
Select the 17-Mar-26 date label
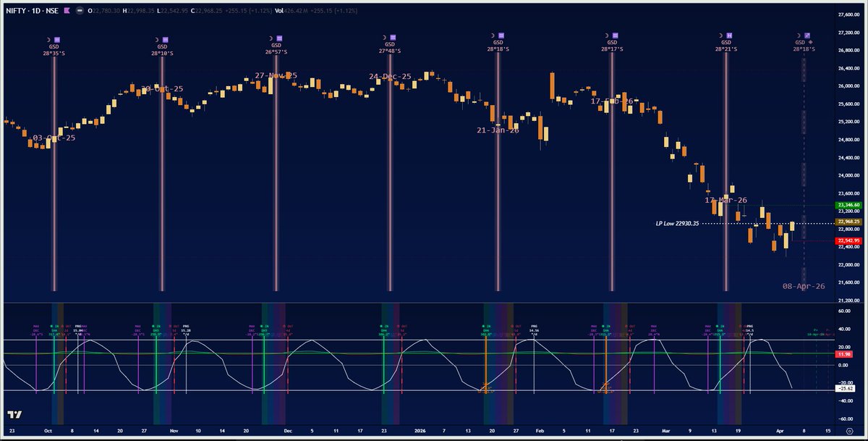point(726,200)
